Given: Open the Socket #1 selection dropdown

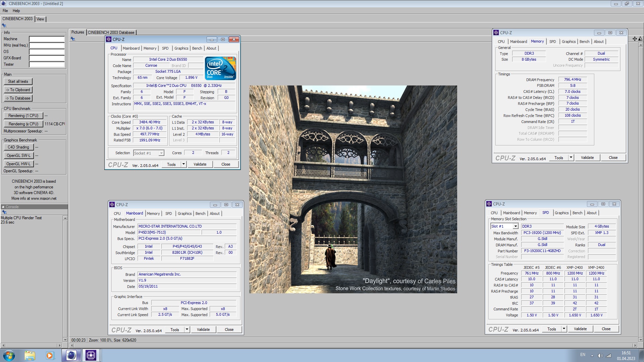Looking at the screenshot, I should (x=161, y=153).
